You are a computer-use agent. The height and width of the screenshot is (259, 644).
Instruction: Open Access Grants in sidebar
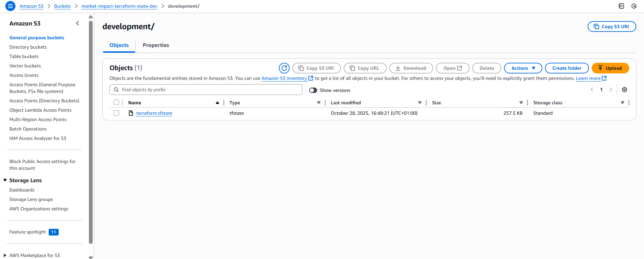click(24, 75)
